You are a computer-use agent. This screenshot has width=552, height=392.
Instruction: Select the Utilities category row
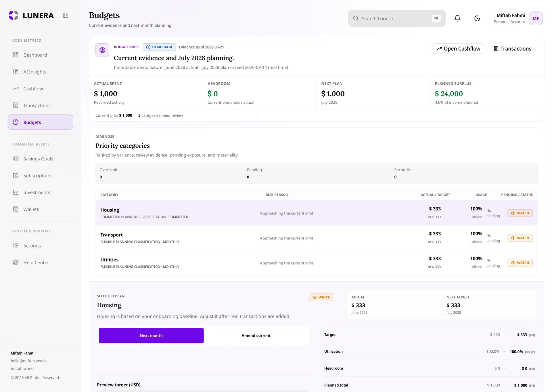pos(317,263)
